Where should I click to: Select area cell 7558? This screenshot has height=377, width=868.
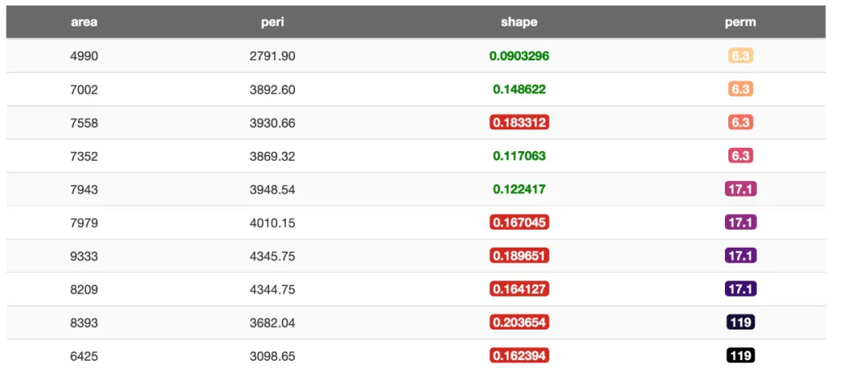[84, 123]
